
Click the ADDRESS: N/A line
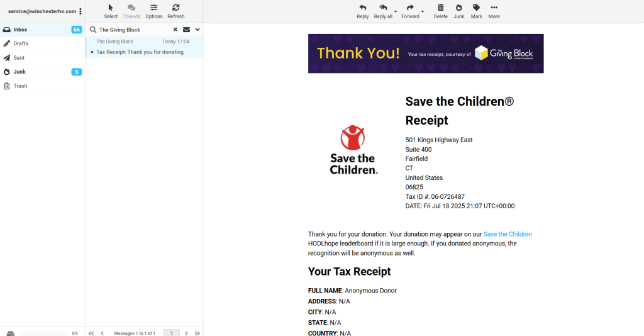329,301
